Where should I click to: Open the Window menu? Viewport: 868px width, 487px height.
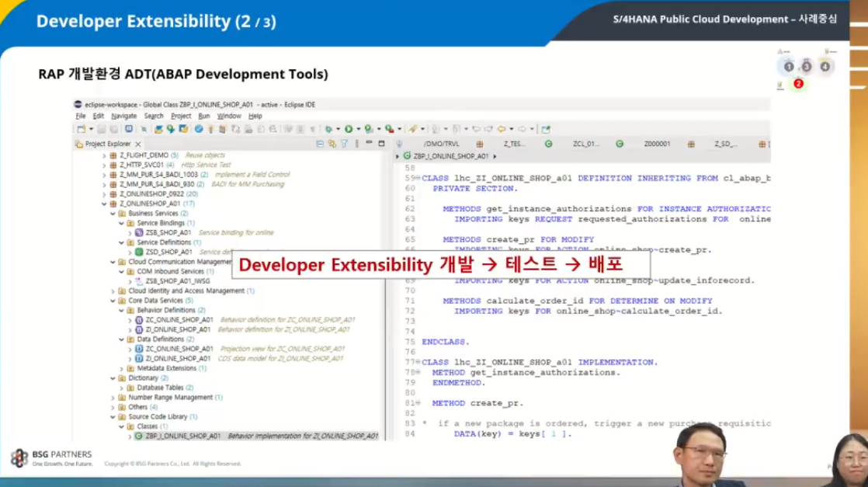click(228, 116)
